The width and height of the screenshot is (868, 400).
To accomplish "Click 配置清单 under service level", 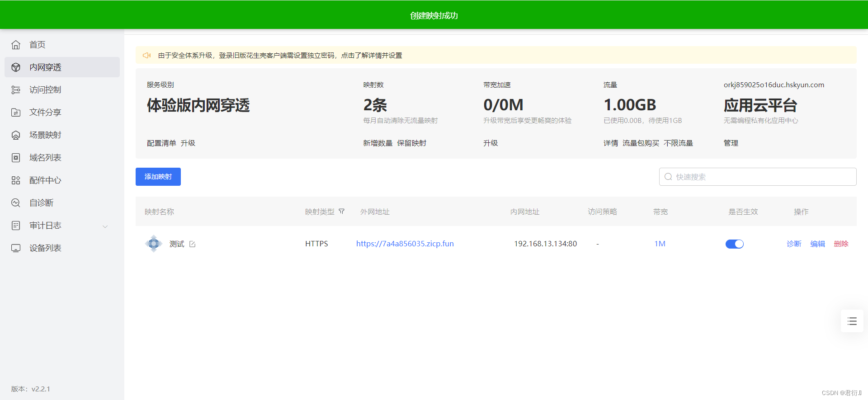I will [x=161, y=143].
